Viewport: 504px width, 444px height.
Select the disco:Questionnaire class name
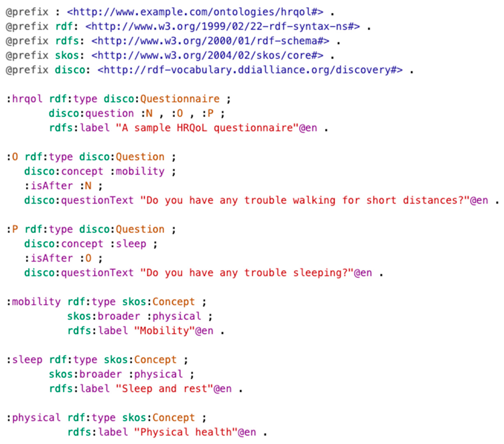pyautogui.click(x=162, y=99)
